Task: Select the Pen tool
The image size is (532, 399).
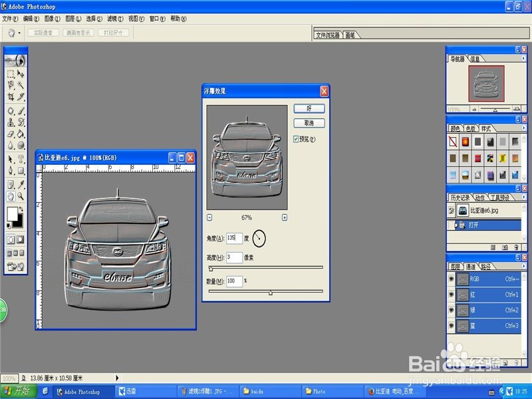Action: (11, 170)
